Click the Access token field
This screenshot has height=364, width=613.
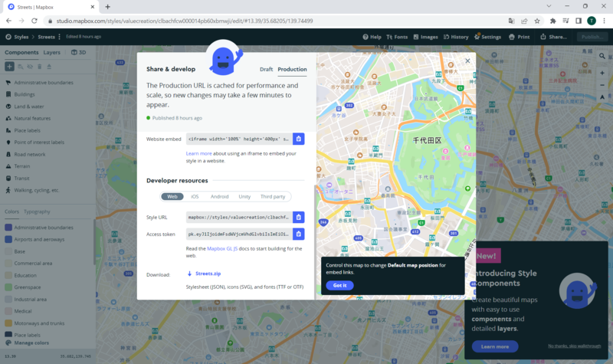click(x=239, y=234)
